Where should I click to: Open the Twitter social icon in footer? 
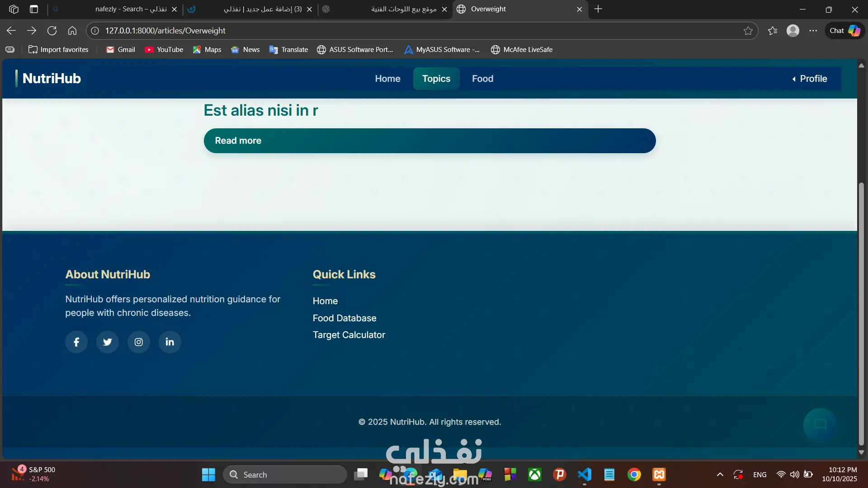108,342
